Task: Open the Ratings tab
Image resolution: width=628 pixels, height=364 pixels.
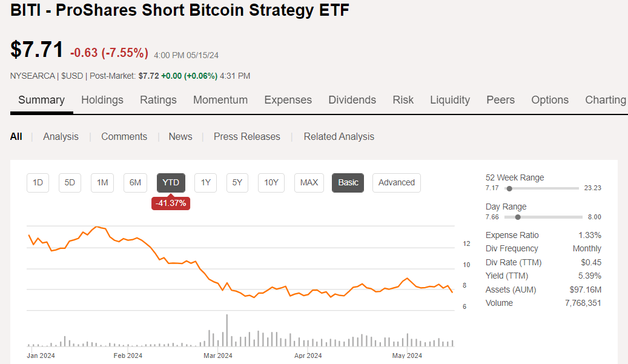Action: 158,100
